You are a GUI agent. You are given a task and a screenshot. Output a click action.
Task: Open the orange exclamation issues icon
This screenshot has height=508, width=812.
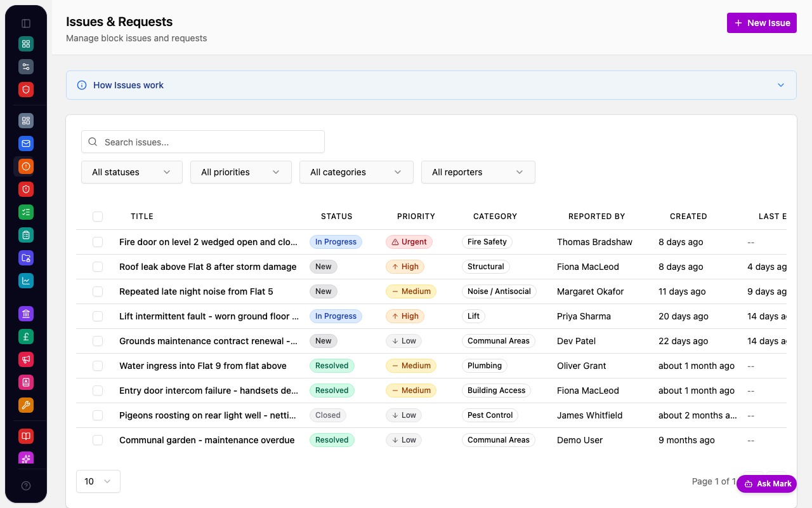pos(26,166)
